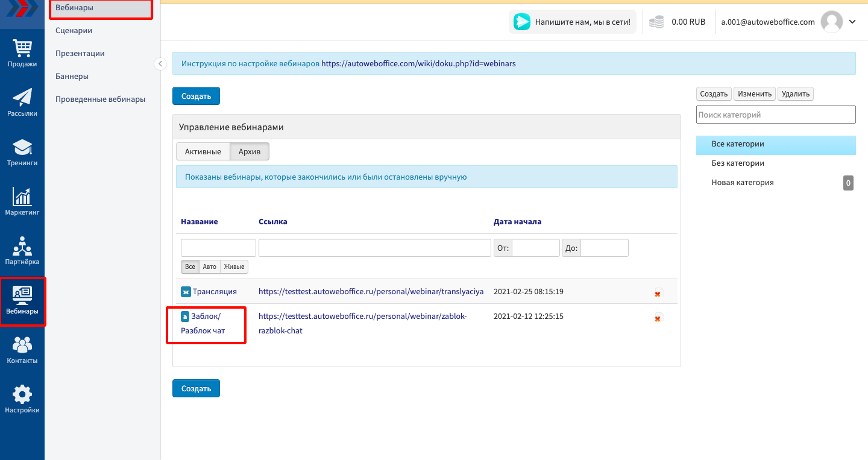Image resolution: width=868 pixels, height=460 pixels.
Task: Click the Изменить category button
Action: click(755, 94)
